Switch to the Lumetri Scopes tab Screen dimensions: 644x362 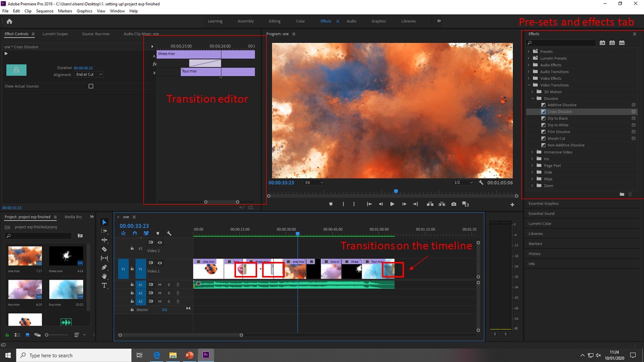click(55, 34)
